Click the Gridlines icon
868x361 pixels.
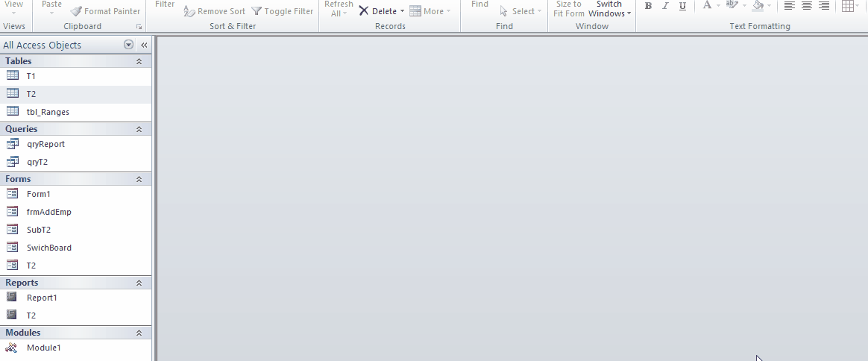coord(847,6)
